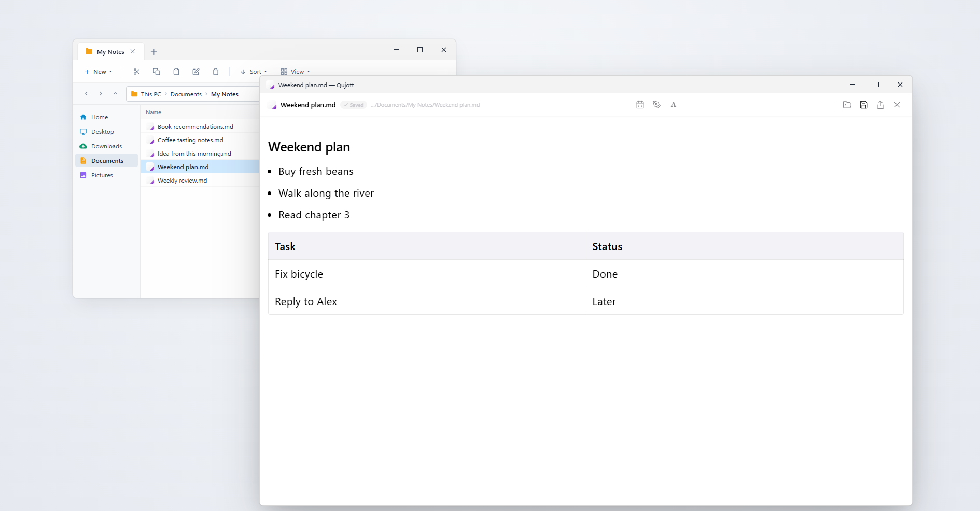The image size is (980, 511).
Task: Paste using the clipboard icon in My Notes
Action: coord(176,72)
